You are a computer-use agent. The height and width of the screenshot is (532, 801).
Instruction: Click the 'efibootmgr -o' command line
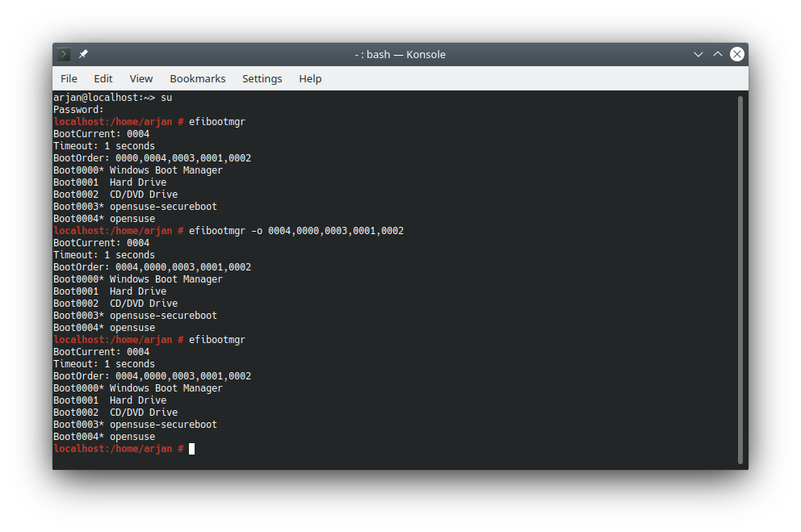(x=296, y=231)
